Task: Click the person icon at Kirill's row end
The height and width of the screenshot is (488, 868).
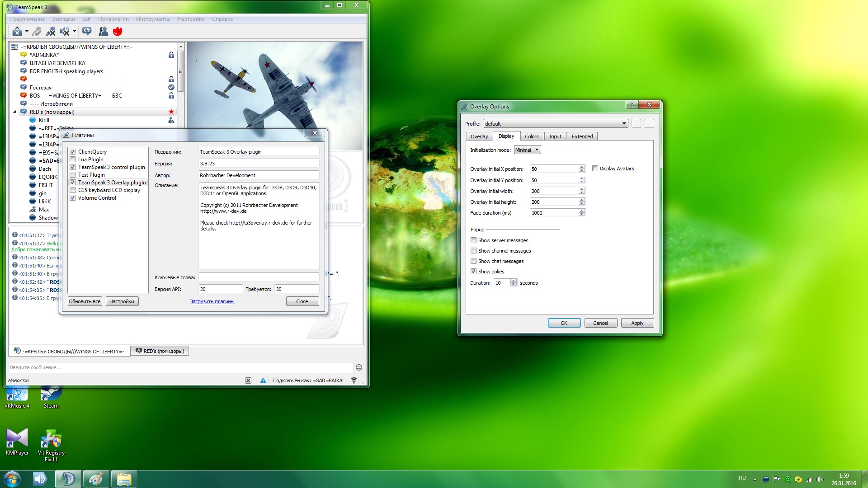Action: coord(171,120)
